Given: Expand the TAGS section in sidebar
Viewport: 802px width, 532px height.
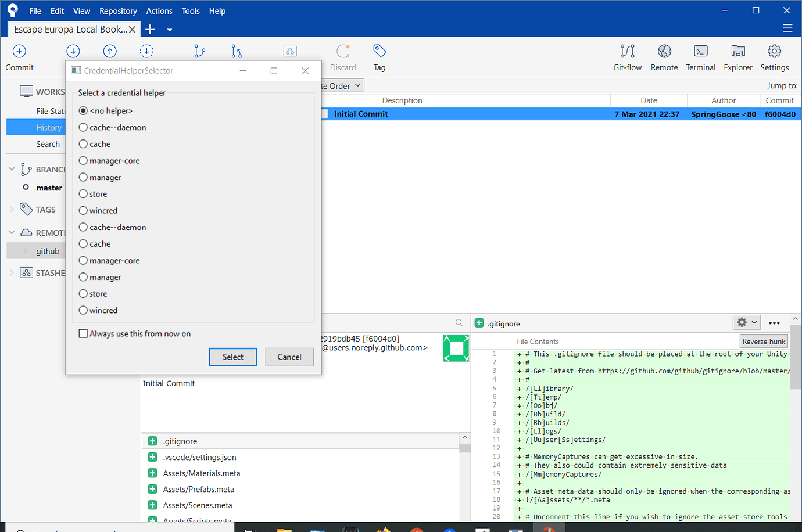Looking at the screenshot, I should [12, 210].
